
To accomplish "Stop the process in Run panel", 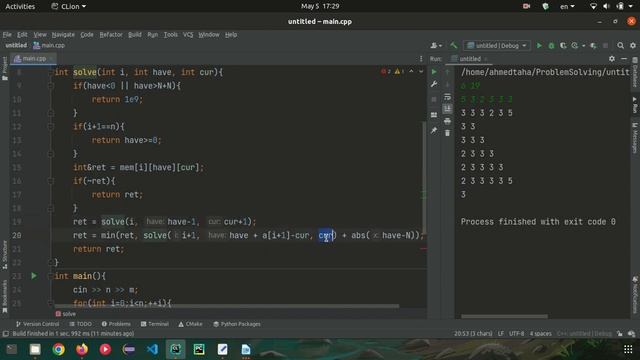I will [434, 99].
